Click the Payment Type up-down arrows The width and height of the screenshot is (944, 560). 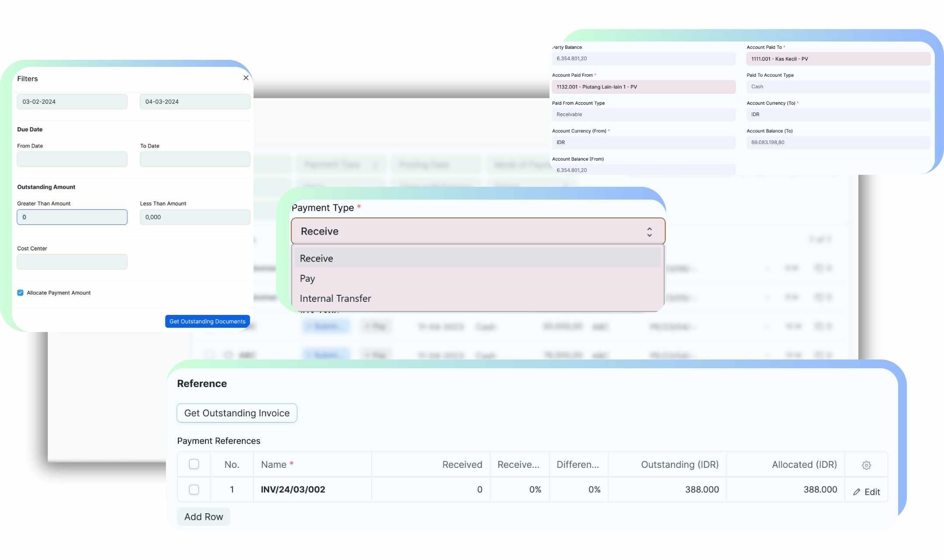point(649,232)
